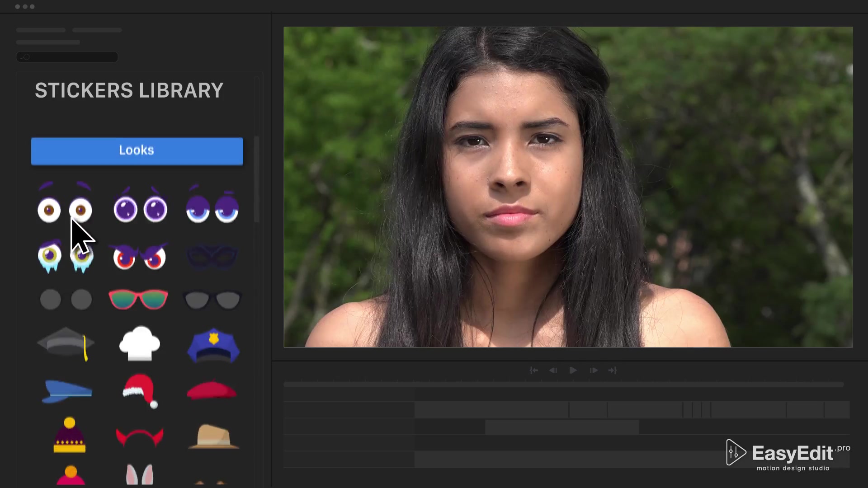Select the blue flat cap sticker

click(67, 391)
